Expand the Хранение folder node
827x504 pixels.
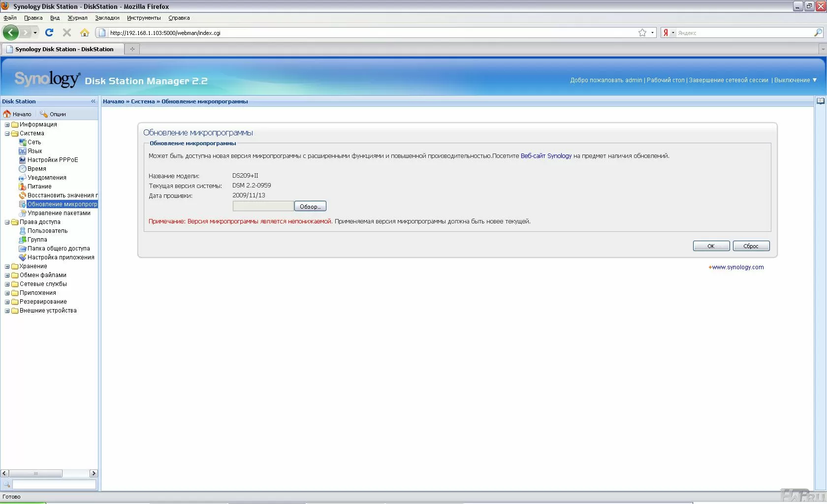click(x=7, y=266)
